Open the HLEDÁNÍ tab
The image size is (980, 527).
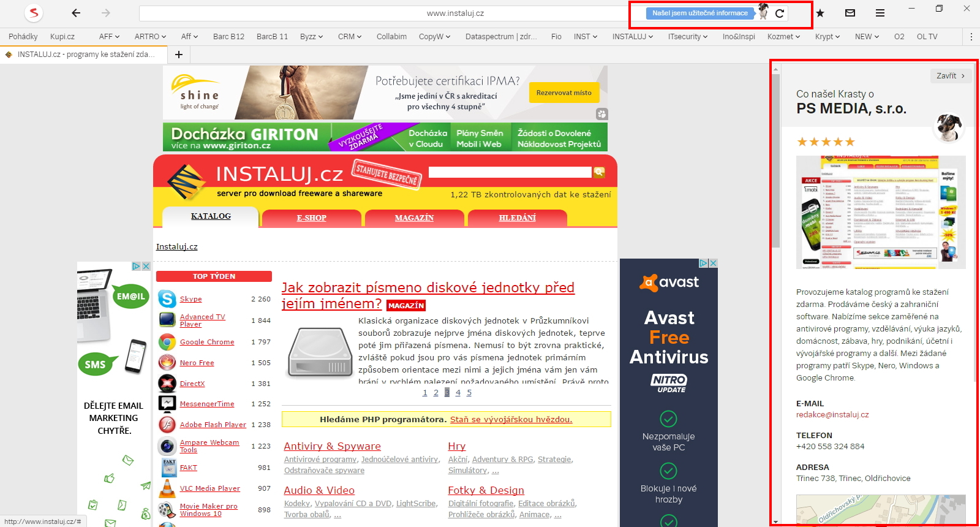point(518,218)
